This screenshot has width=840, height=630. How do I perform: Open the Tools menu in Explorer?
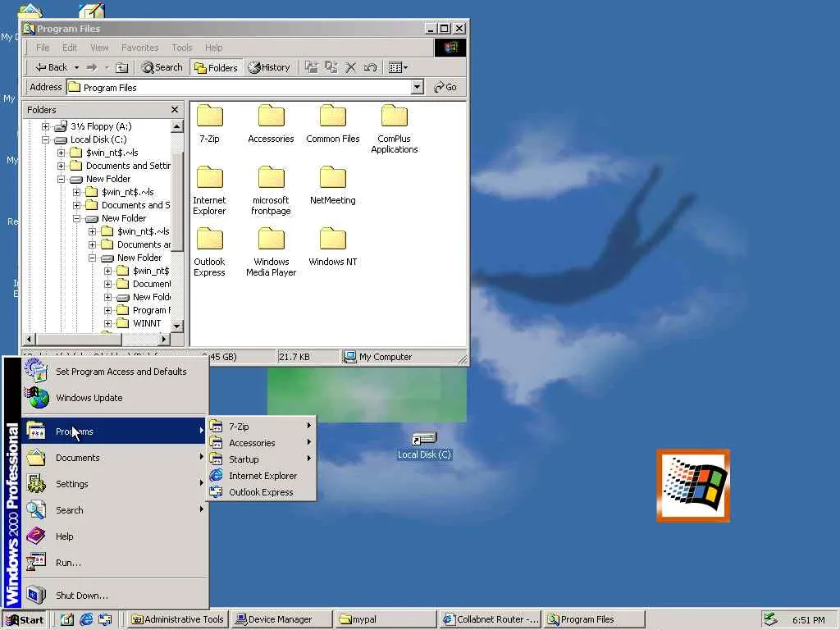pyautogui.click(x=181, y=48)
